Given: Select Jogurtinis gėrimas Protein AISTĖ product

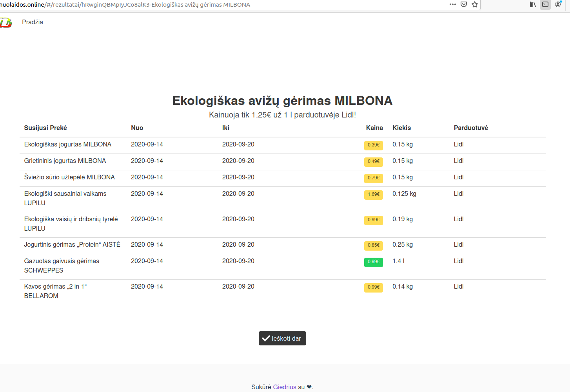Looking at the screenshot, I should (x=72, y=245).
